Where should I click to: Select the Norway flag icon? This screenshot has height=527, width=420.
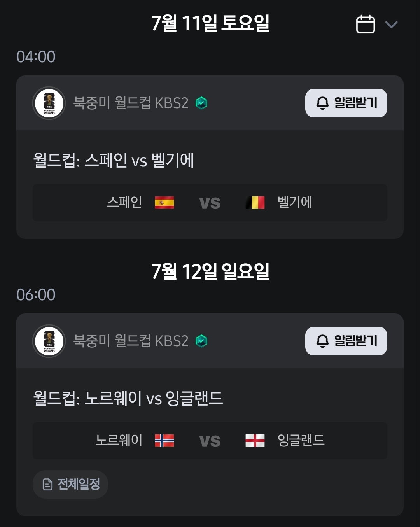pos(164,441)
